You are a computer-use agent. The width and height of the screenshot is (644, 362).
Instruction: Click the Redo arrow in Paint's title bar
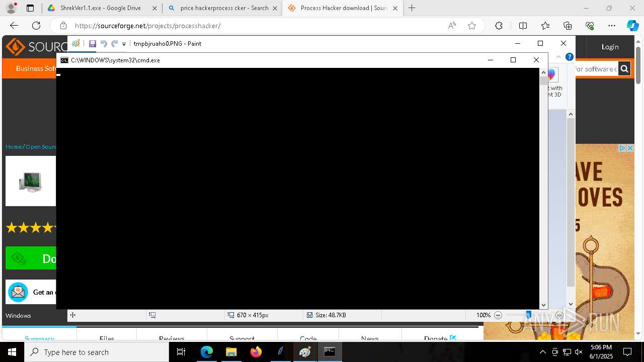point(115,44)
